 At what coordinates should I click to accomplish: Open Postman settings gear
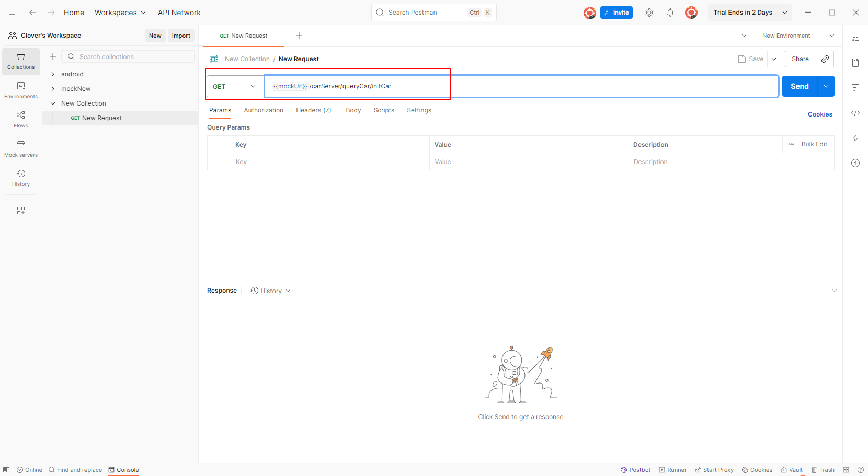(x=649, y=13)
